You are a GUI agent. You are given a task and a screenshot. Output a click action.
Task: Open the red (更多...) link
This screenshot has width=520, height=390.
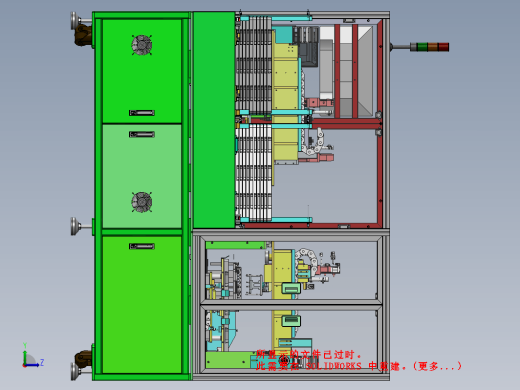(x=437, y=366)
